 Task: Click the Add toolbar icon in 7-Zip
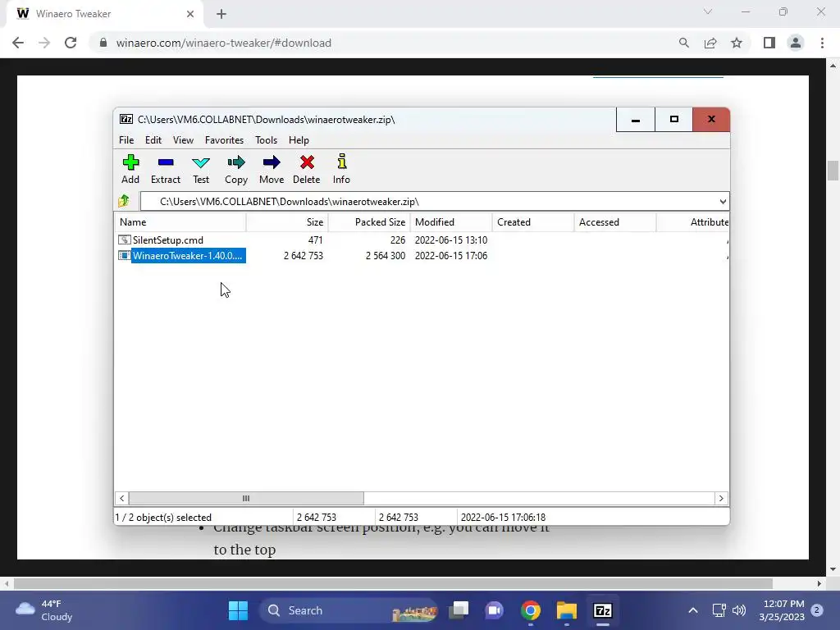[130, 162]
